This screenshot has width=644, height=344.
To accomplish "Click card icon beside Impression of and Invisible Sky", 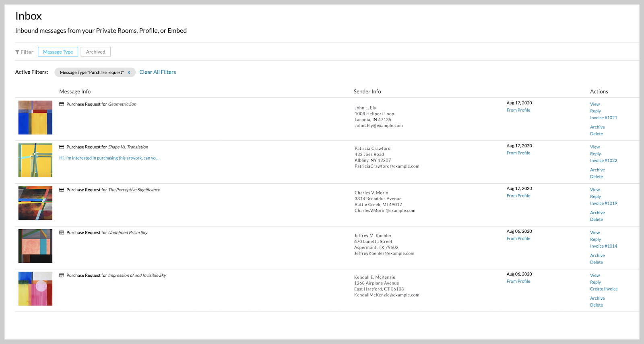I will click(x=62, y=276).
